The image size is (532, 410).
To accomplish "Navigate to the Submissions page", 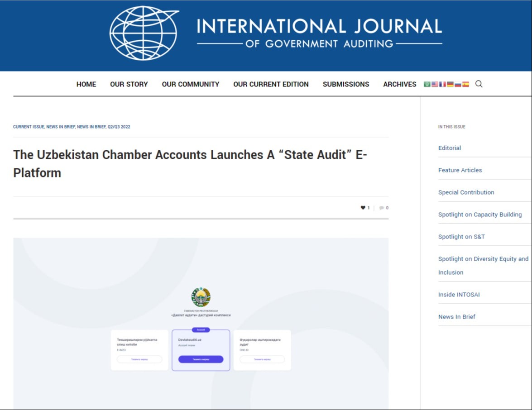I will click(x=346, y=84).
